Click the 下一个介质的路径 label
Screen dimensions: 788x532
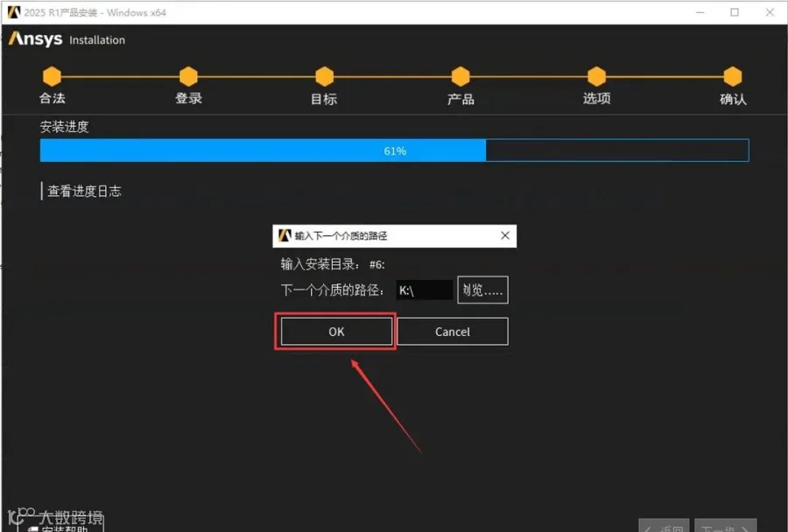coord(332,290)
